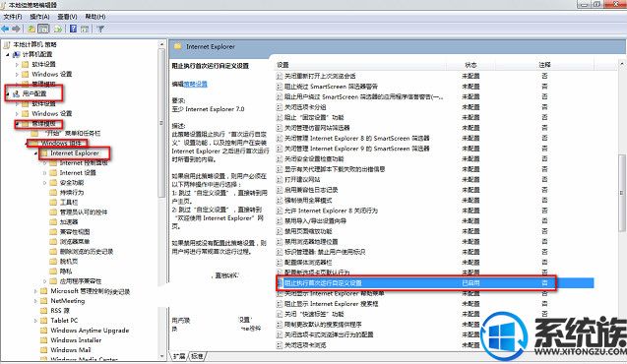Toggle the Show/Hide console tree icon
The width and height of the screenshot is (627, 364).
[43, 29]
